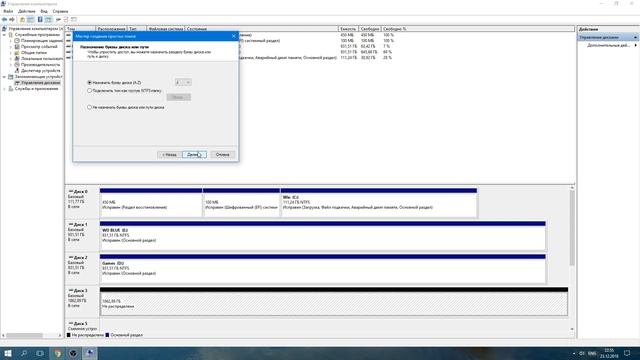640x360 pixels.
Task: Select Служебные программы tree node
Action: click(x=37, y=35)
